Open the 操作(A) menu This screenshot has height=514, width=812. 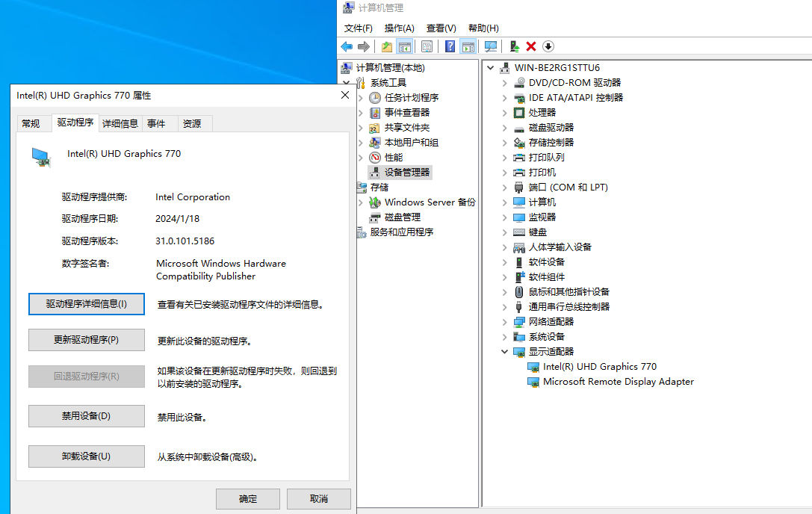(399, 28)
